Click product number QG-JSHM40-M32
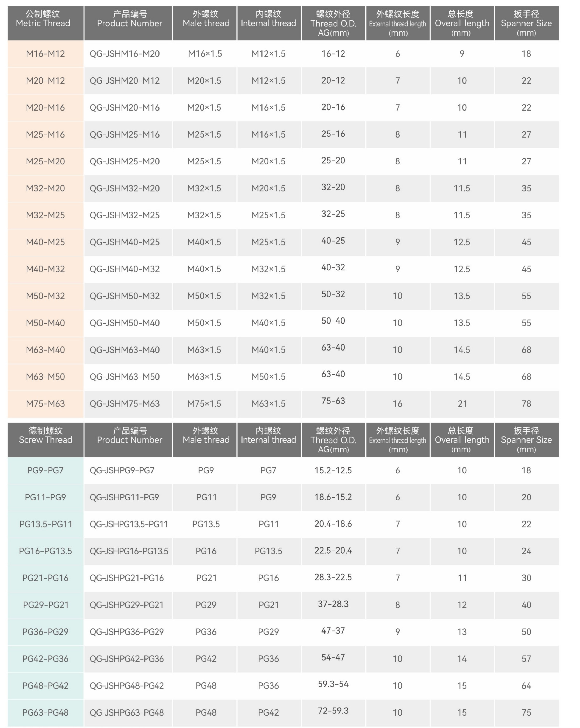Image resolution: width=580 pixels, height=728 pixels. pyautogui.click(x=125, y=269)
